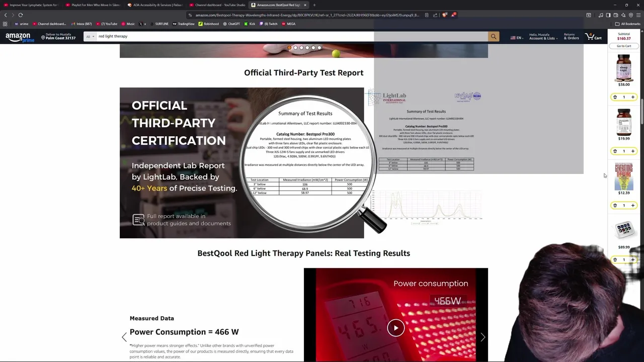Reload the page with the refresh icon
This screenshot has width=644, height=362.
point(21,15)
